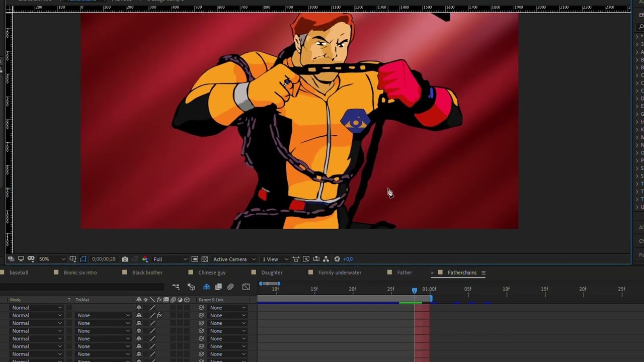Open Parent dropdown on the fx layer row
Image resolution: width=644 pixels, height=362 pixels.
227,316
